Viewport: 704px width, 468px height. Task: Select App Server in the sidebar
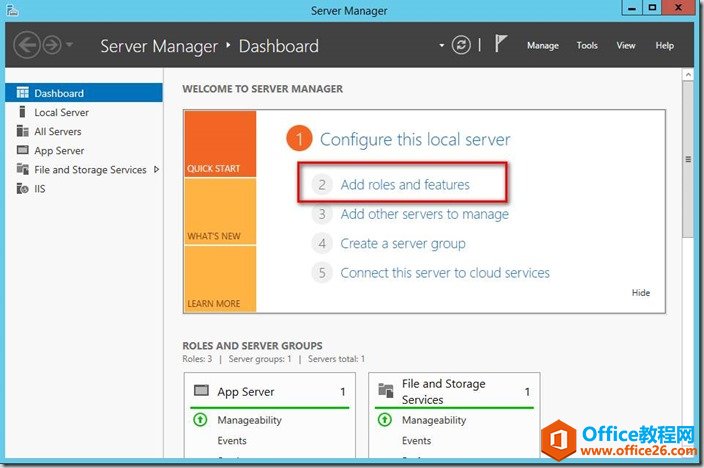tap(84, 150)
